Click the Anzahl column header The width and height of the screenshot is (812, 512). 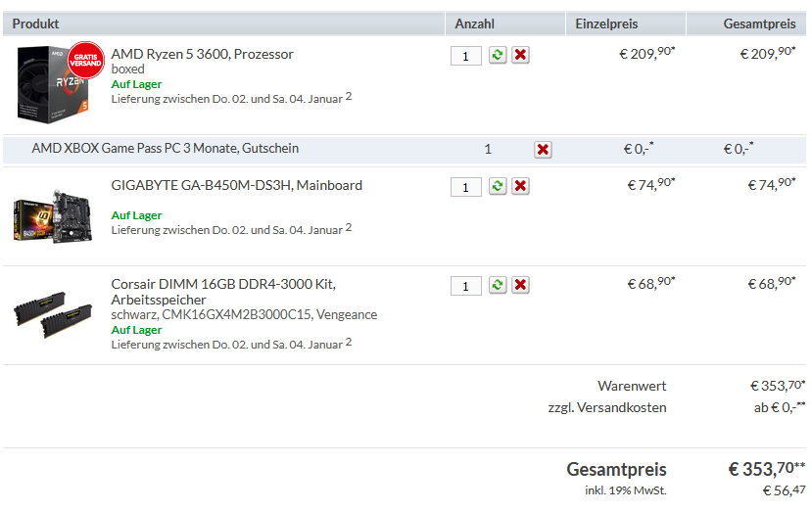(474, 23)
